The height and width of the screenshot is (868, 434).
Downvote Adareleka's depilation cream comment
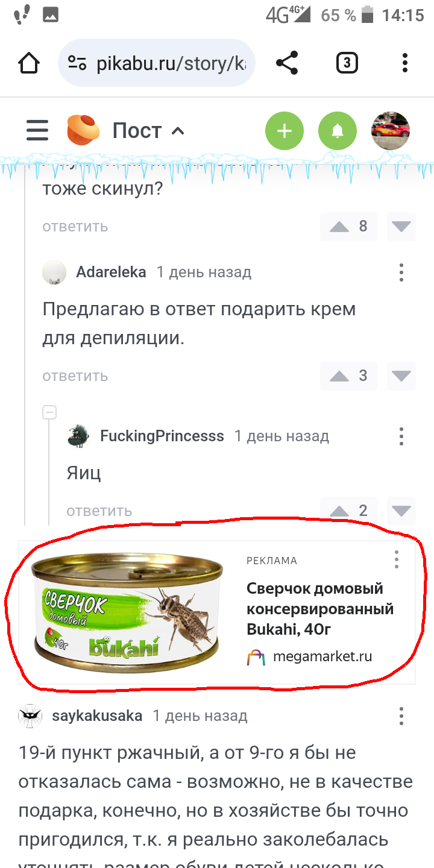click(401, 376)
